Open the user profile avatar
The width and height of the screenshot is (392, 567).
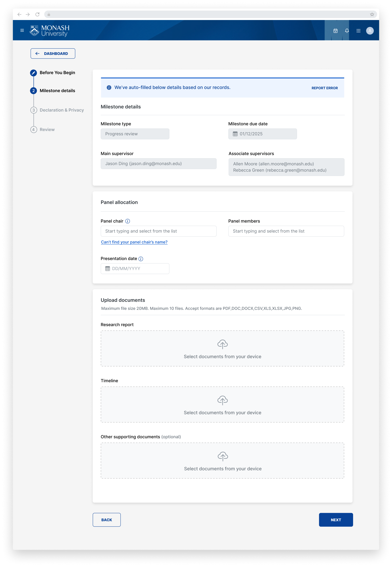click(x=370, y=31)
